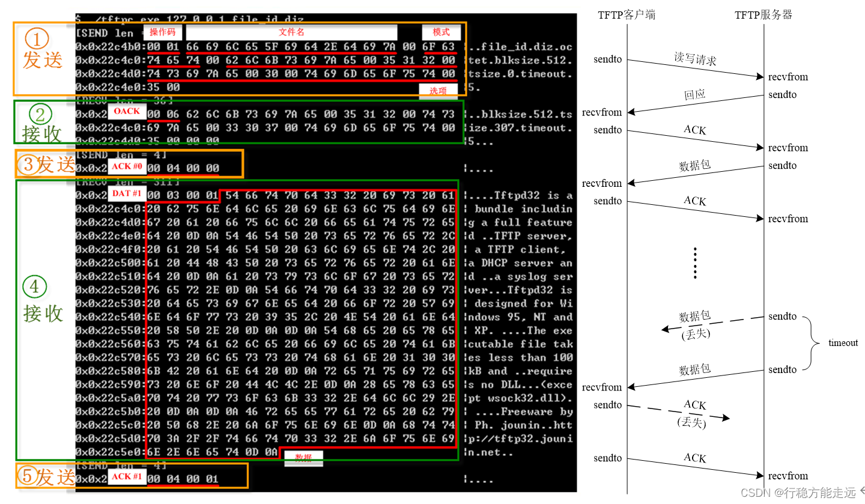Click the ASCII text "designed for Wi"
This screenshot has height=504, width=865.
(524, 303)
